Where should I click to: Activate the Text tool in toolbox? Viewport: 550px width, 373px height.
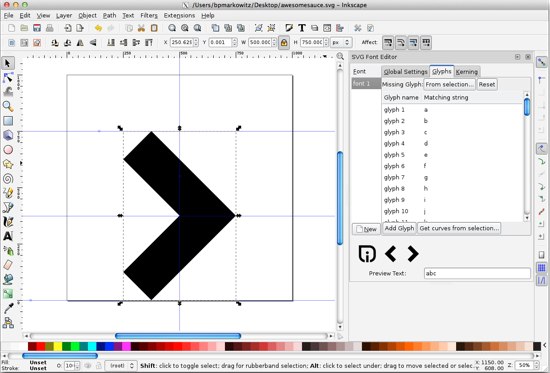coord(8,236)
